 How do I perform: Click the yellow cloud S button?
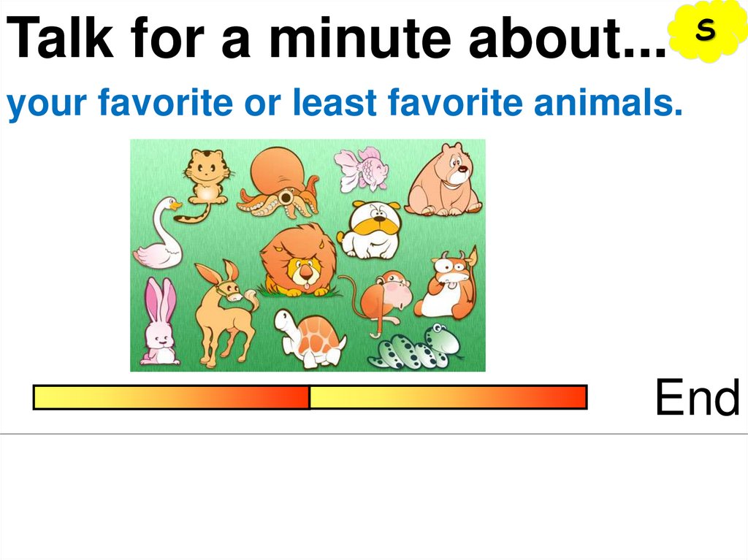[705, 31]
